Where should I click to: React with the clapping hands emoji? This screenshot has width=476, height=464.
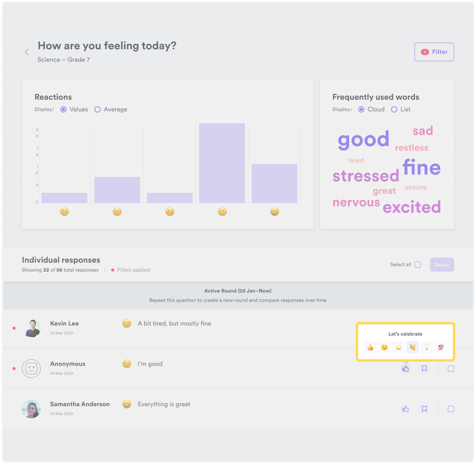coord(412,347)
